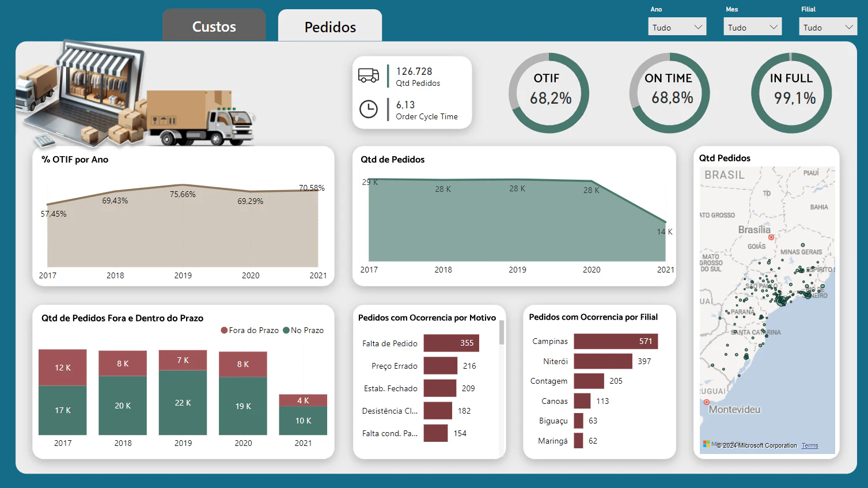
Task: Click the Brasília marker on the map
Action: [x=771, y=237]
